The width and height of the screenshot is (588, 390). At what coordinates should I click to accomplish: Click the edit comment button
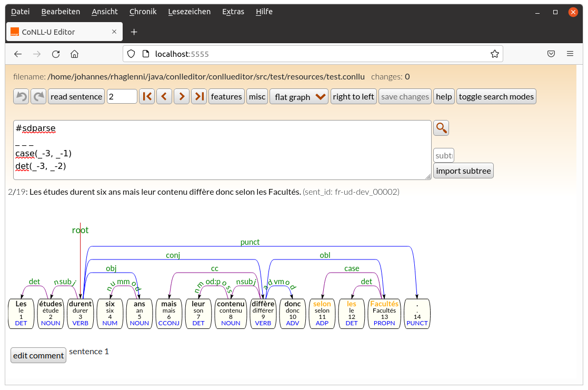(x=38, y=355)
